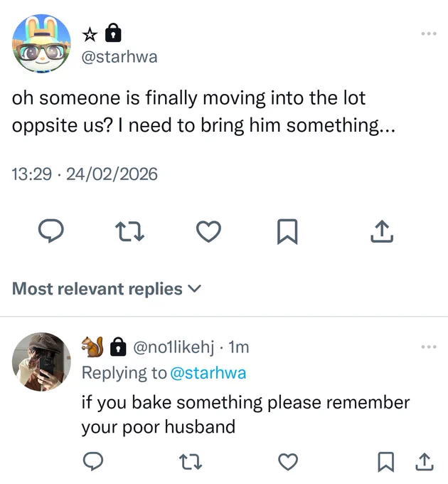448x484 pixels.
Task: Open more options on main tweet
Action: (429, 33)
